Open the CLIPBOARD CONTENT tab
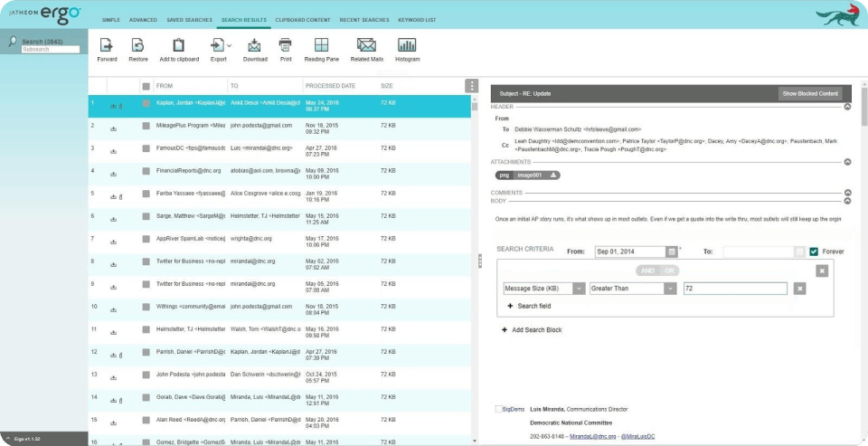The image size is (868, 446). pos(303,20)
